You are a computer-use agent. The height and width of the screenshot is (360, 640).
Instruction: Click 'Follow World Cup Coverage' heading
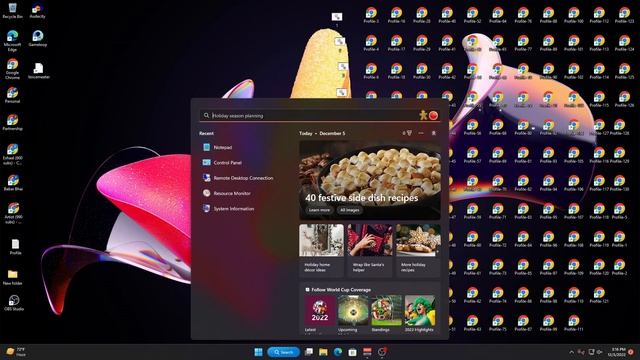(x=341, y=289)
